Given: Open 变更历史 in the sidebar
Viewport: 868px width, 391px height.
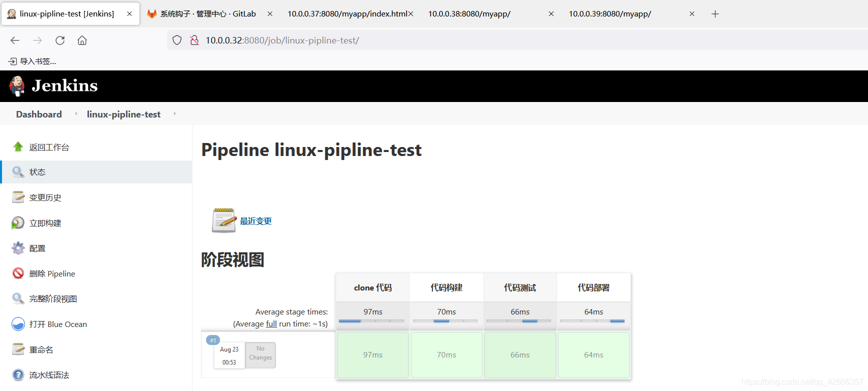Looking at the screenshot, I should (45, 197).
